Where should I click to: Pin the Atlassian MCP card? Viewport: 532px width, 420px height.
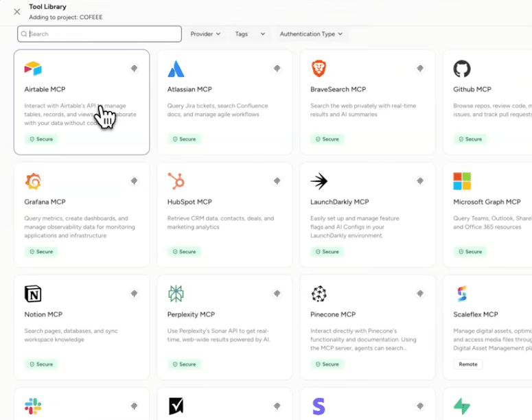[277, 69]
